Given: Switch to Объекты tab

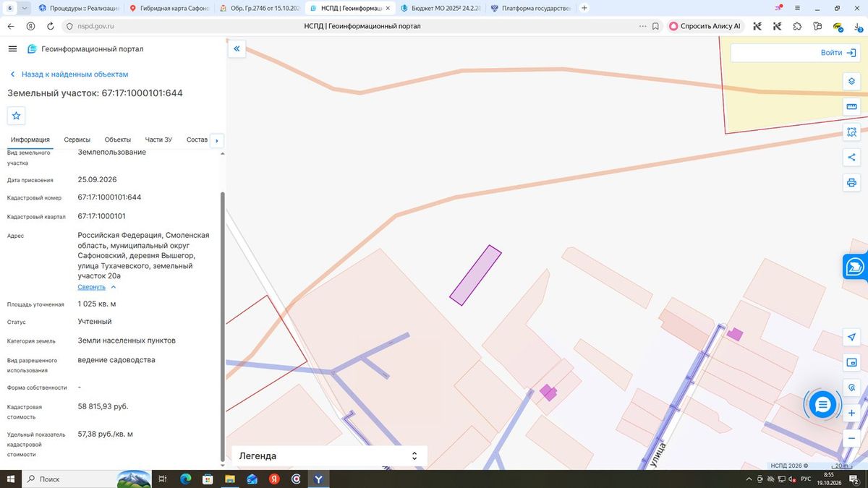Looking at the screenshot, I should pos(118,140).
